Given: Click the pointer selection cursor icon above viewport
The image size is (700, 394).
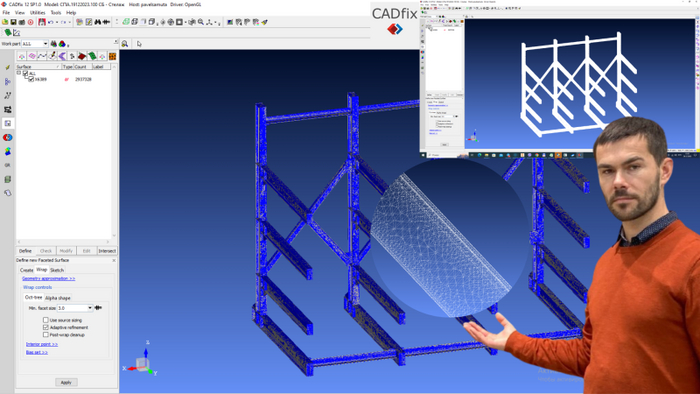Looking at the screenshot, I should pyautogui.click(x=139, y=44).
